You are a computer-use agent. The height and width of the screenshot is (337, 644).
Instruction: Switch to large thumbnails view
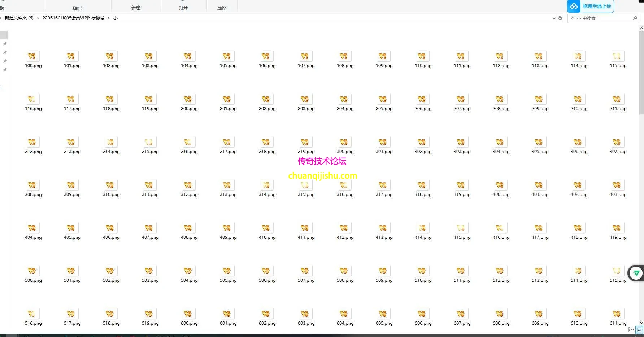click(639, 330)
